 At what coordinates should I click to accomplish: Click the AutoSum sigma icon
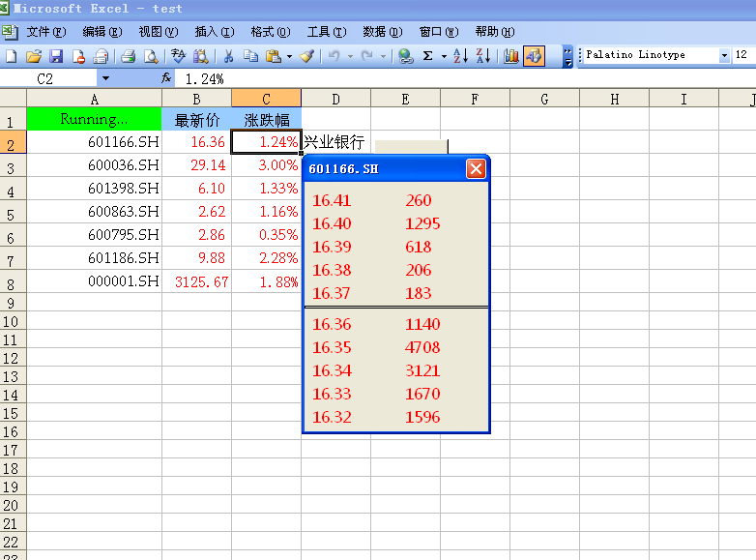[x=428, y=56]
